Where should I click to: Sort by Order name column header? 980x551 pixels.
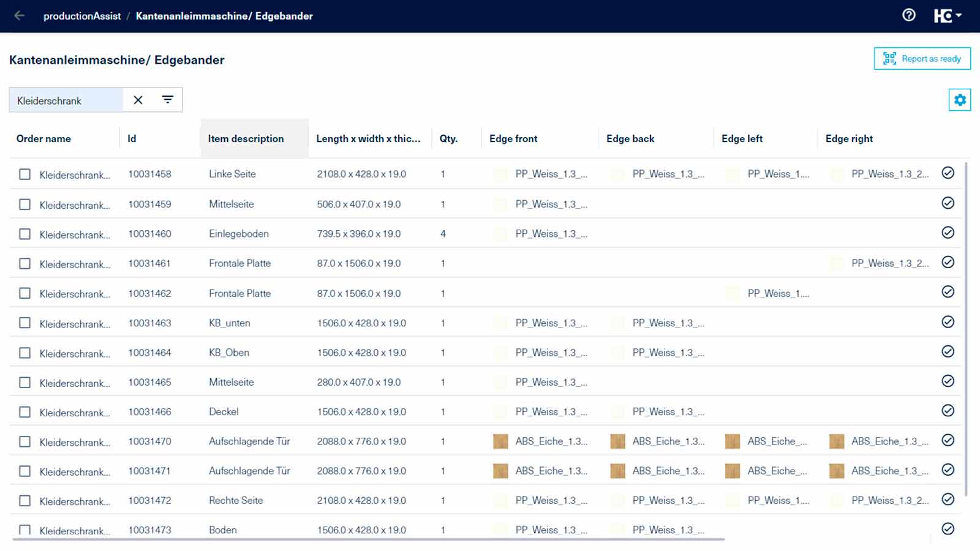point(43,139)
